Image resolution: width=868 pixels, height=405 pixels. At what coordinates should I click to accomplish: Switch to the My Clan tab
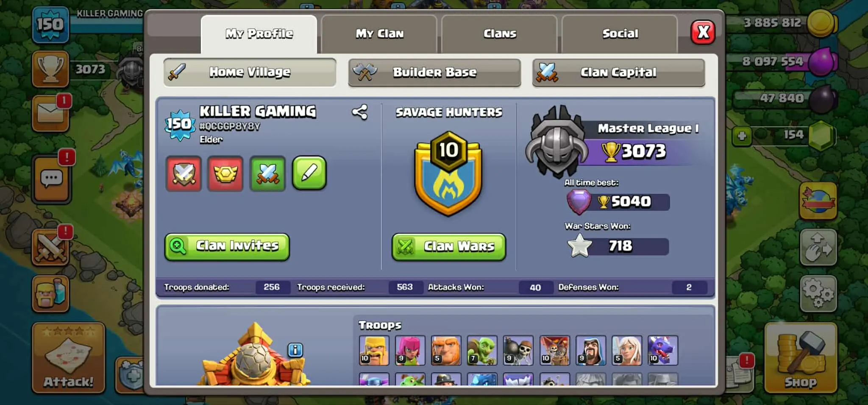[379, 34]
